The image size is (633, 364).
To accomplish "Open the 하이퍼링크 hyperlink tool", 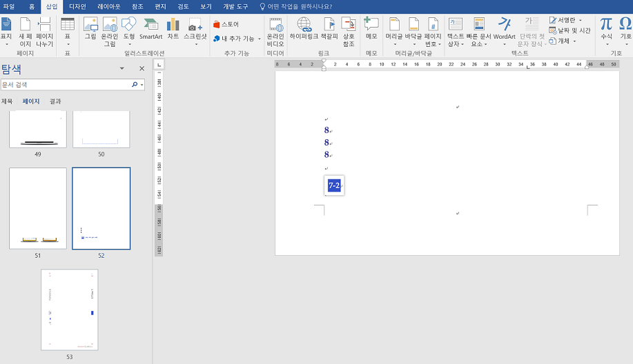I will click(x=304, y=28).
